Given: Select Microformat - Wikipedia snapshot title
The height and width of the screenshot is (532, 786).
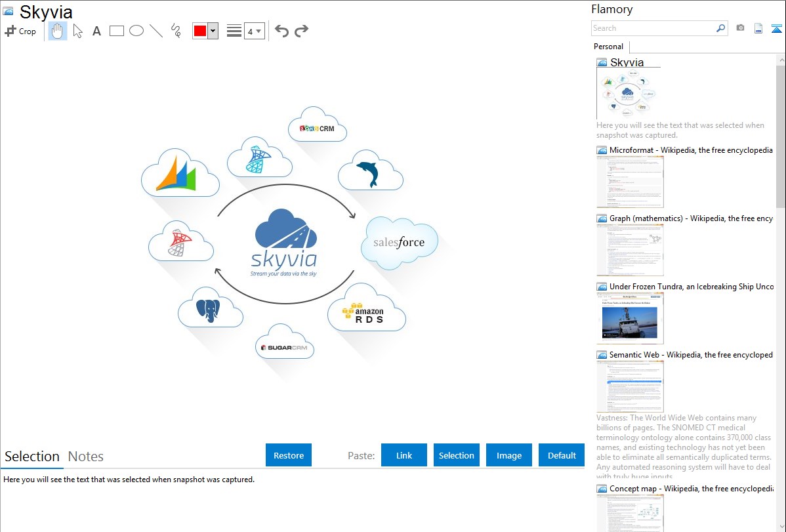Looking at the screenshot, I should 692,150.
